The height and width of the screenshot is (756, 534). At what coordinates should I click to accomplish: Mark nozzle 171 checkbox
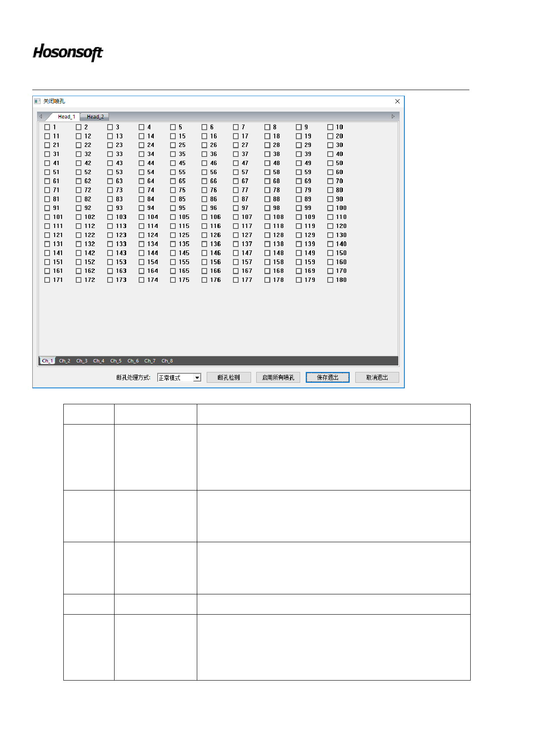tap(47, 280)
